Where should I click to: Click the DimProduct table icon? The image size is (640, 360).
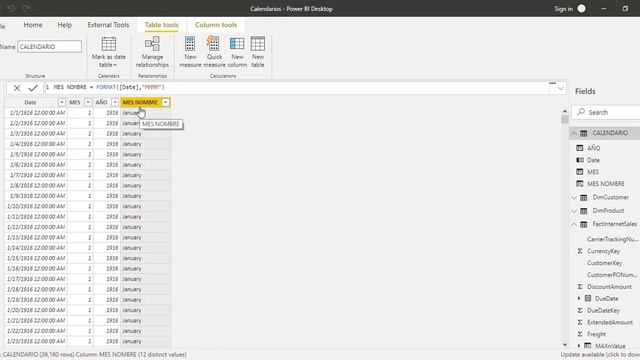point(584,211)
